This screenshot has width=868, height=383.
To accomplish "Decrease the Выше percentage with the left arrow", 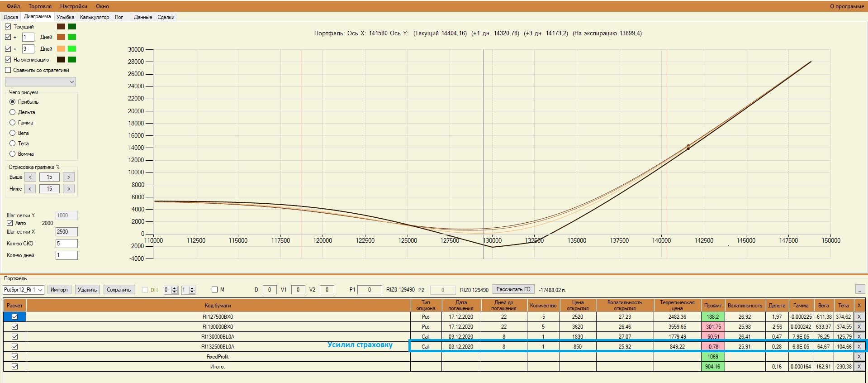I will [30, 177].
